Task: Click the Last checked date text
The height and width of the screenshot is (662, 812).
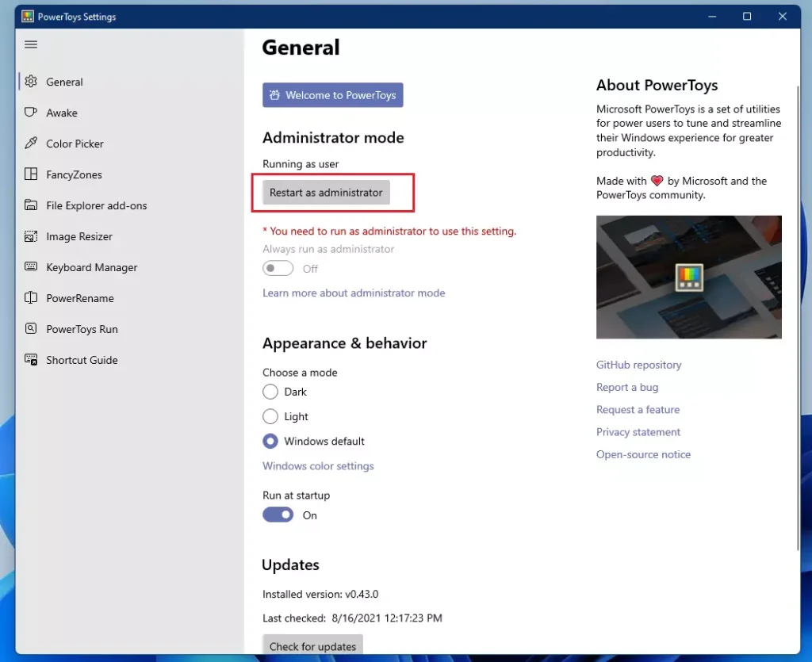Action: [352, 618]
